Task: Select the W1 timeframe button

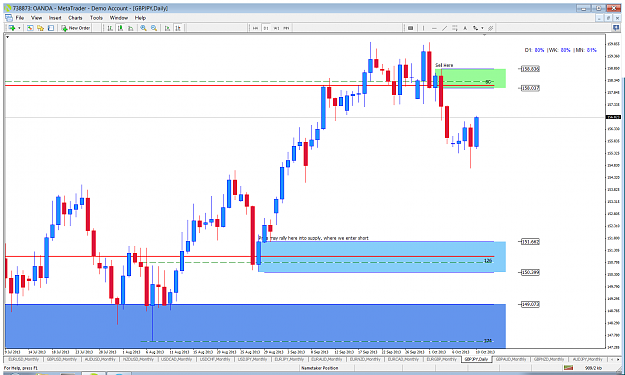Action: (276, 28)
